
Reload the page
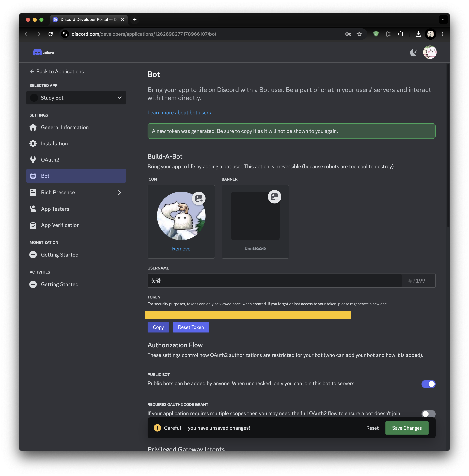51,34
